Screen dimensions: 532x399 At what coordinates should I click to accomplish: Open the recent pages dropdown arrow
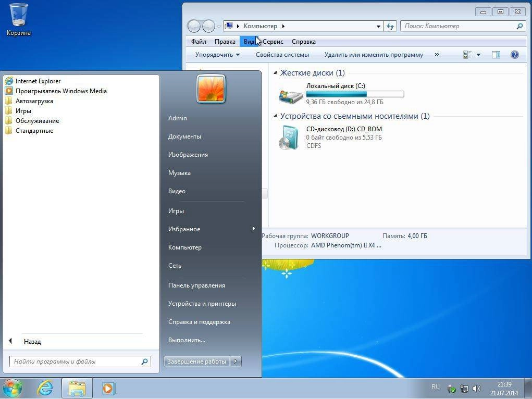[x=219, y=26]
